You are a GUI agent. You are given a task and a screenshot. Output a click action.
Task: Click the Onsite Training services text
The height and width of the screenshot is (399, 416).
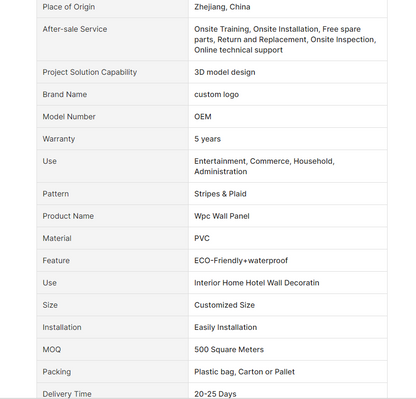point(285,39)
